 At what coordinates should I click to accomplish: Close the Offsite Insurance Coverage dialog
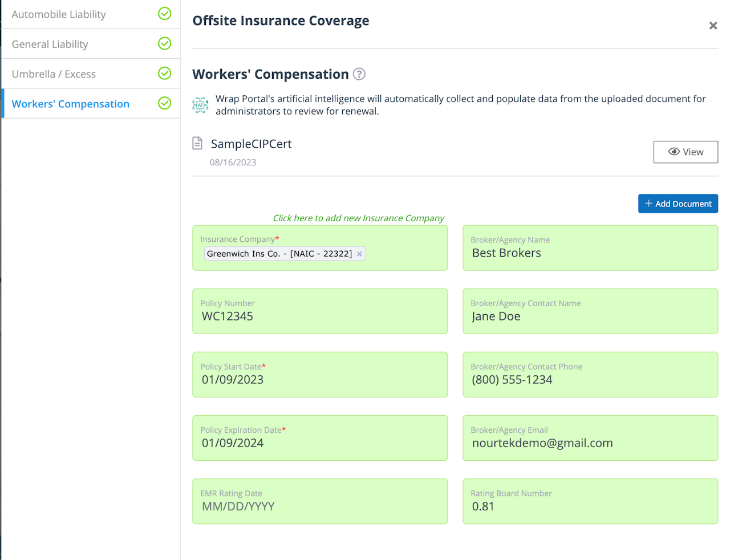pyautogui.click(x=713, y=26)
